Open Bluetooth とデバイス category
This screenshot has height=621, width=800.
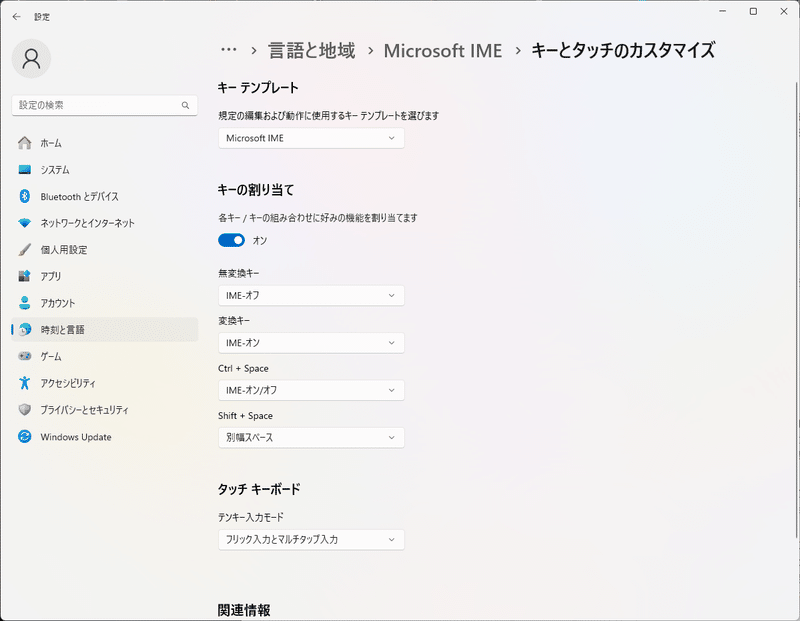tap(105, 196)
